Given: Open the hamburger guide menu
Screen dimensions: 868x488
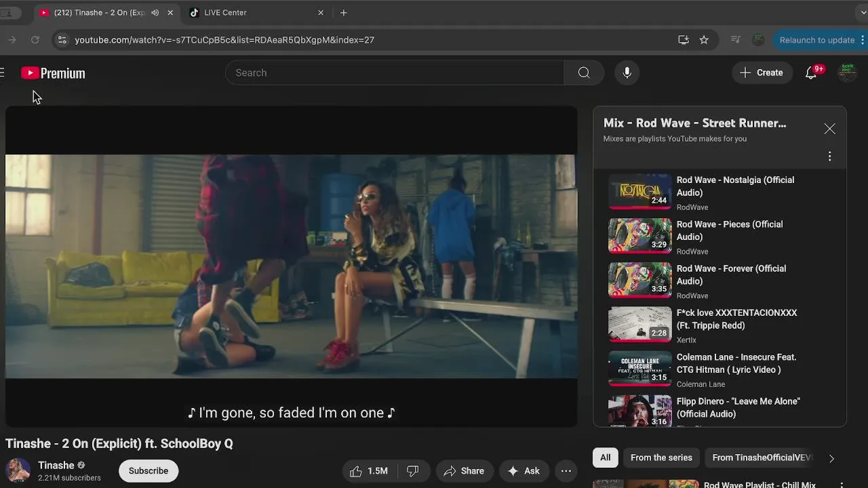Looking at the screenshot, I should click(2, 73).
